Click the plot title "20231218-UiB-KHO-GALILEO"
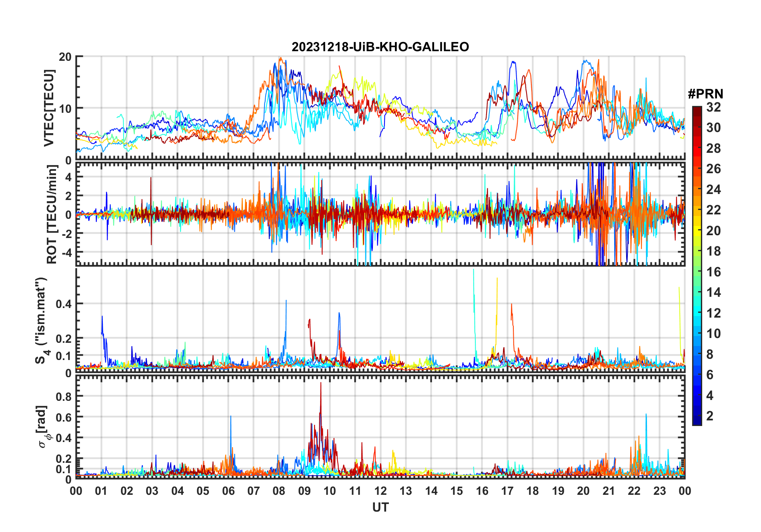Image resolution: width=761 pixels, height=532 pixels. point(380,47)
